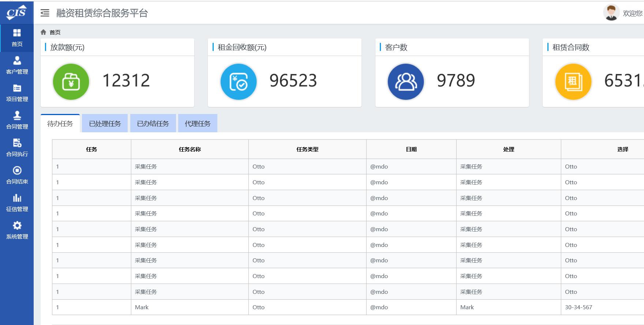Click the CIS logo
The height and width of the screenshot is (325, 644).
(16, 13)
